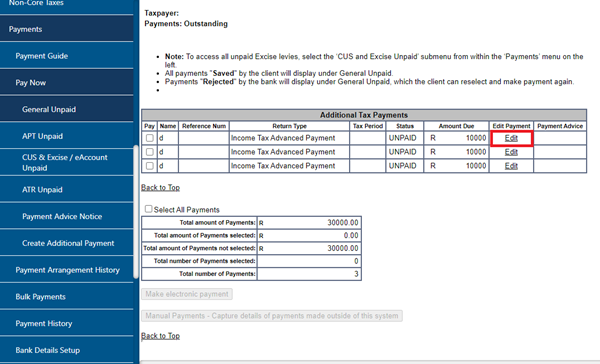Expand the Pay Now submenu
600x364 pixels.
pyautogui.click(x=67, y=83)
